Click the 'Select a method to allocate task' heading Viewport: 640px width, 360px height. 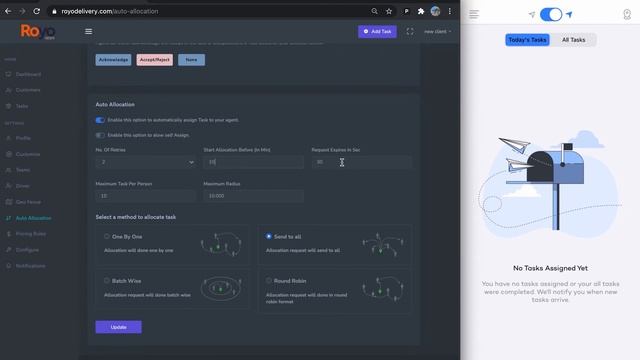(136, 217)
